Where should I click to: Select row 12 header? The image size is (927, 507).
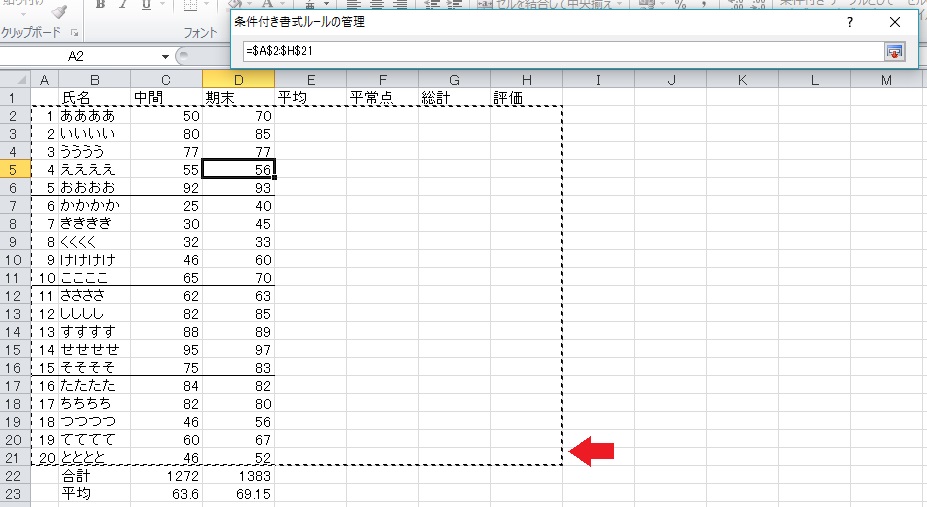tap(15, 296)
